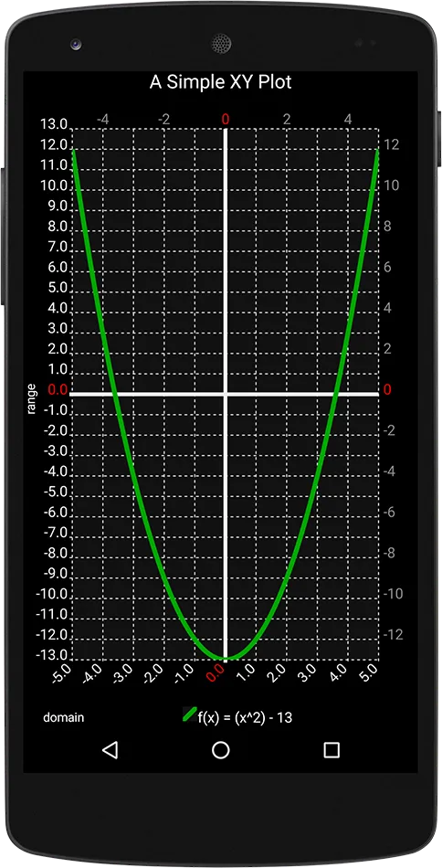Click the red 0.0 bottom axis label
Screen dimensions: 442x868
pyautogui.click(x=216, y=673)
